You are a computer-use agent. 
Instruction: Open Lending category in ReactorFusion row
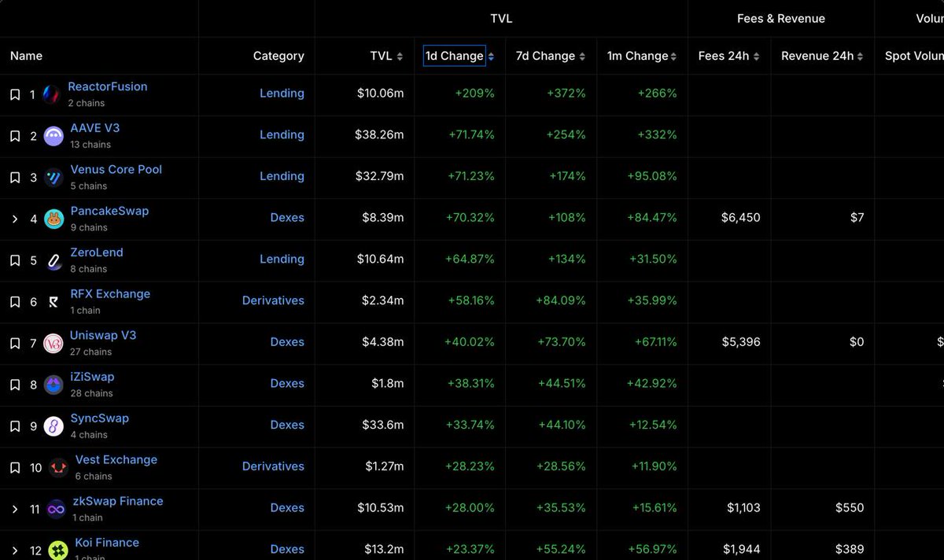(x=282, y=93)
